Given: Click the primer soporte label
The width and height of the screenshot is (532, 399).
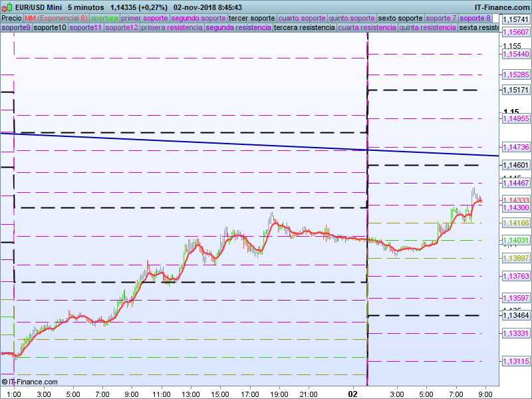Looking at the screenshot, I should click(144, 19).
